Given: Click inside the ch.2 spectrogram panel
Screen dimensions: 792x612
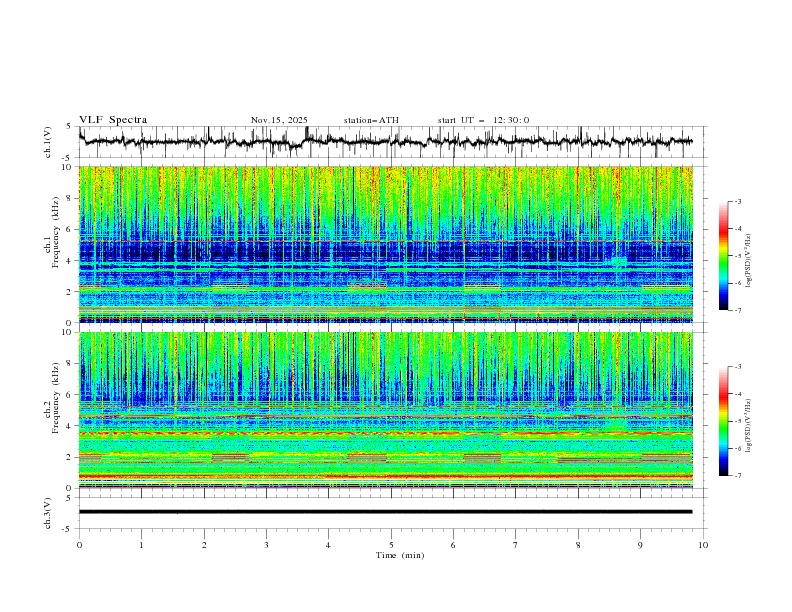Looking at the screenshot, I should click(385, 410).
